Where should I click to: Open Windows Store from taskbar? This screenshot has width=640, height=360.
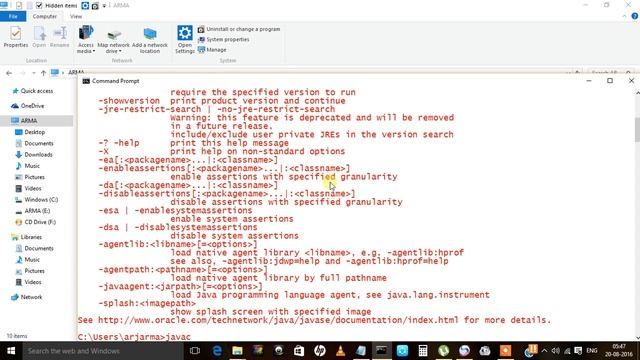[x=299, y=351]
